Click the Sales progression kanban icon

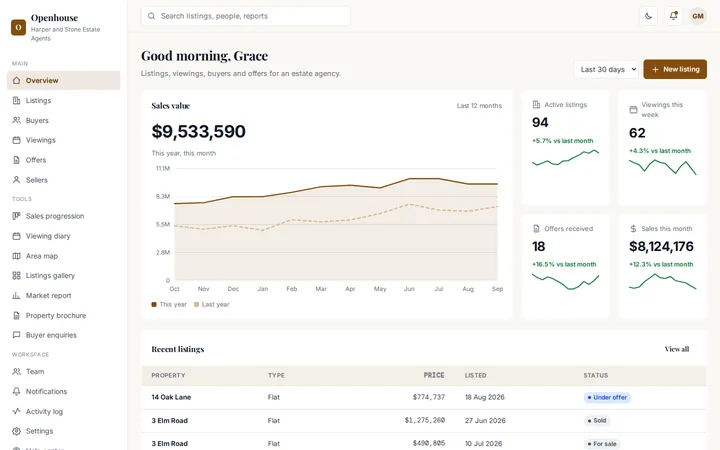pos(17,216)
